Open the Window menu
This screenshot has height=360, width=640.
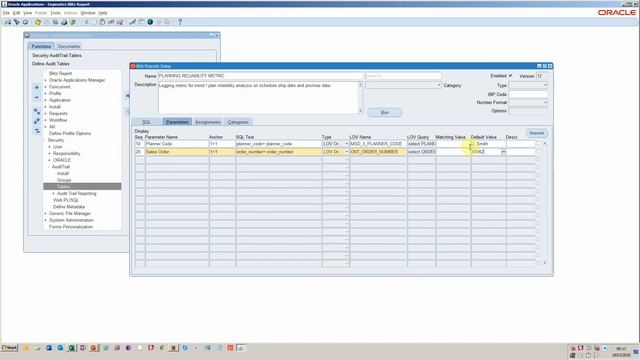[x=88, y=13]
